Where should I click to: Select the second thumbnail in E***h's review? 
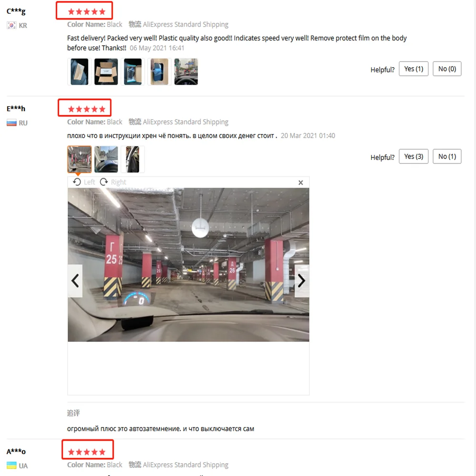106,159
